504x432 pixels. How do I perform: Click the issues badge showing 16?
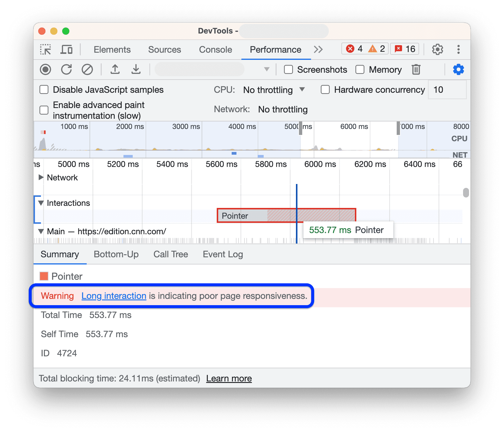click(404, 49)
